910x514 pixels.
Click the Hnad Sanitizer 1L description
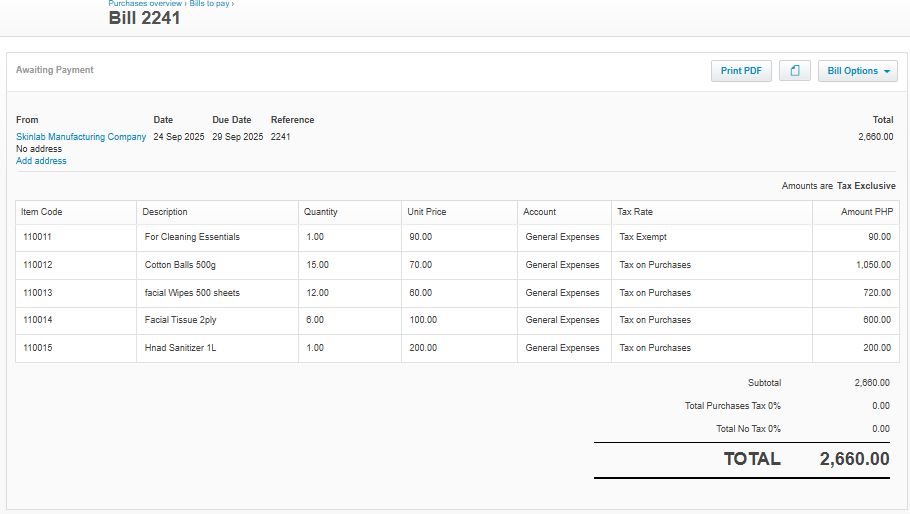coord(180,348)
